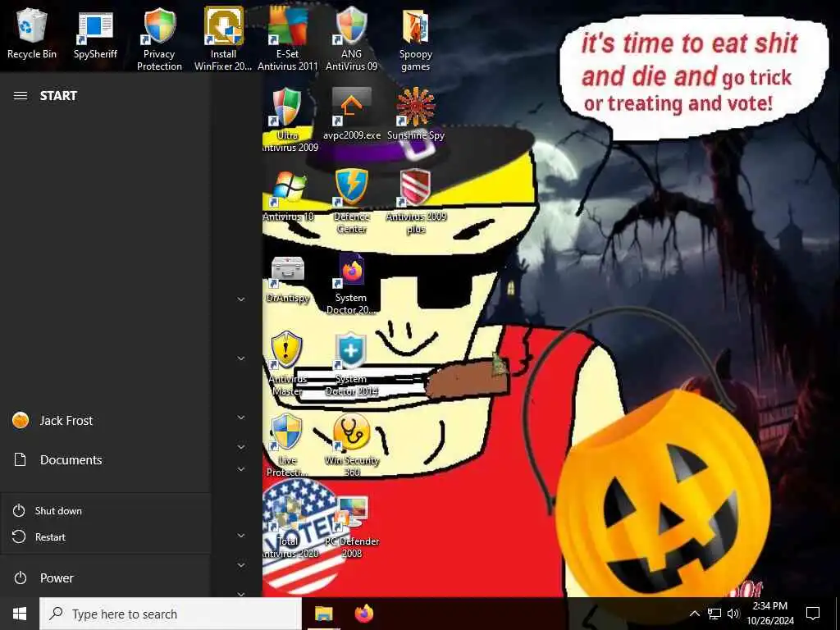Open the Sunshine Spy shortcut
This screenshot has height=630, width=840.
tap(416, 113)
